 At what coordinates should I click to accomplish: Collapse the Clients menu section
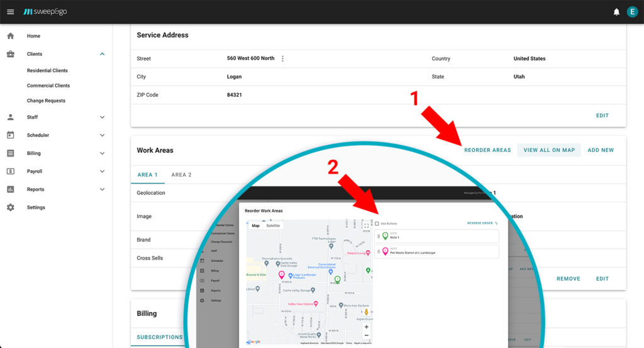coord(102,54)
